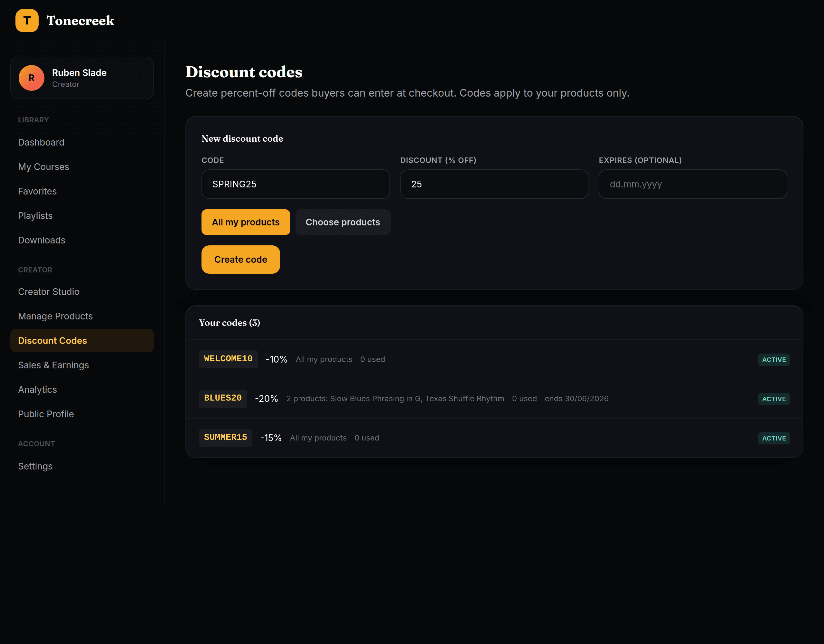Go to Dashboard in sidebar
This screenshot has width=824, height=644.
click(82, 142)
